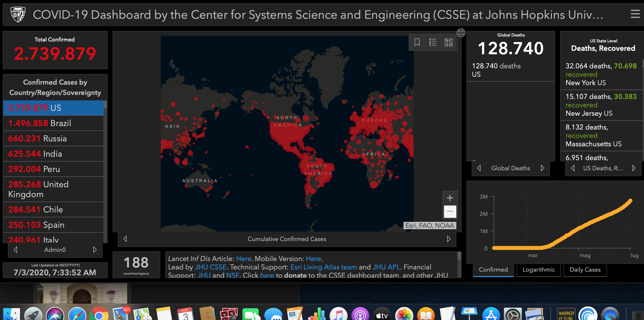Open Podcasts in the dock

(360, 314)
